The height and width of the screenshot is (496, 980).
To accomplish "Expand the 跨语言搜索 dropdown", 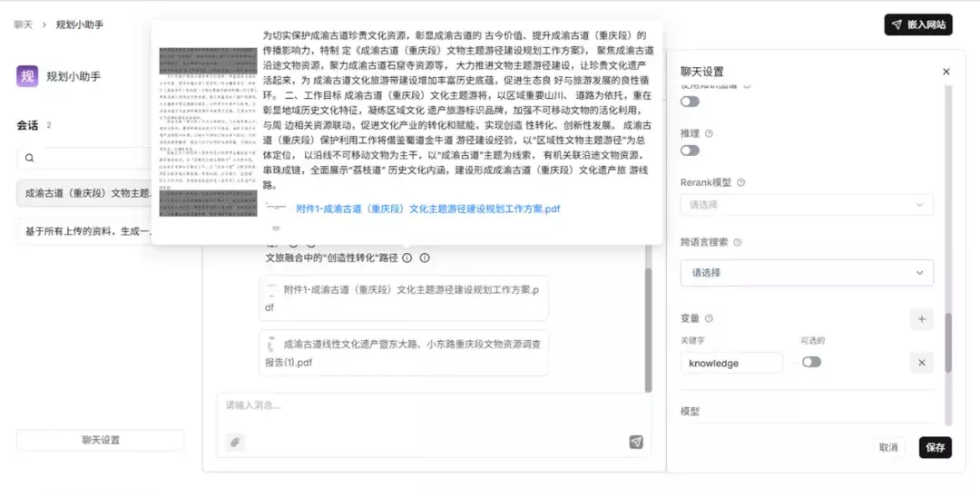I will (x=806, y=272).
